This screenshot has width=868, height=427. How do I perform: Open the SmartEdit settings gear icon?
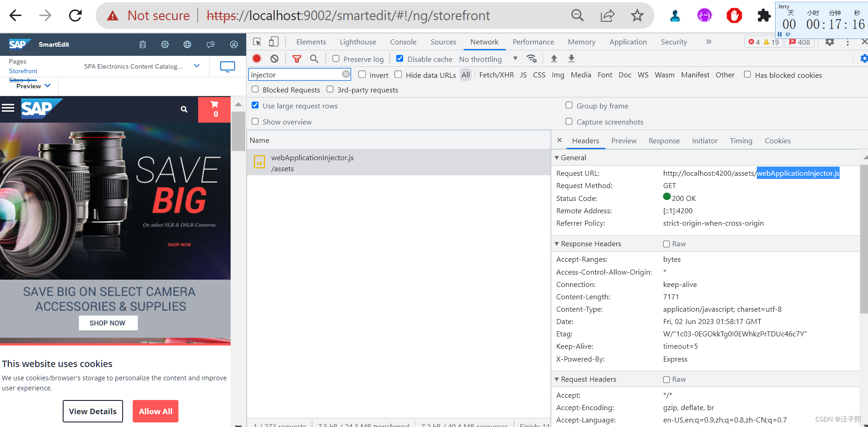[x=165, y=44]
